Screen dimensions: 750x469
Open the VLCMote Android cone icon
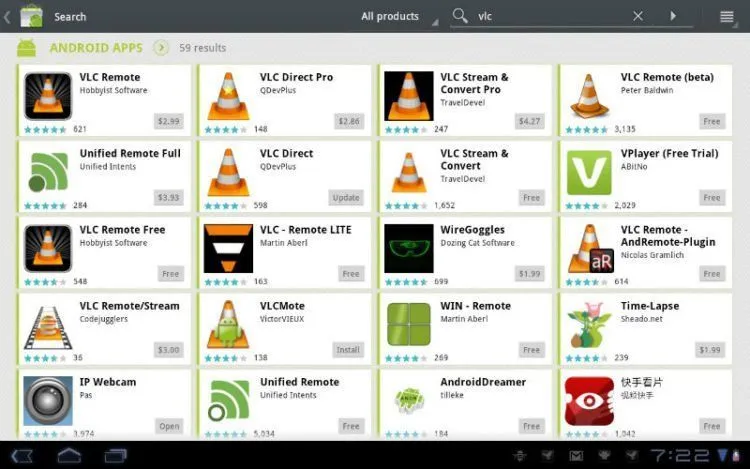(x=228, y=325)
